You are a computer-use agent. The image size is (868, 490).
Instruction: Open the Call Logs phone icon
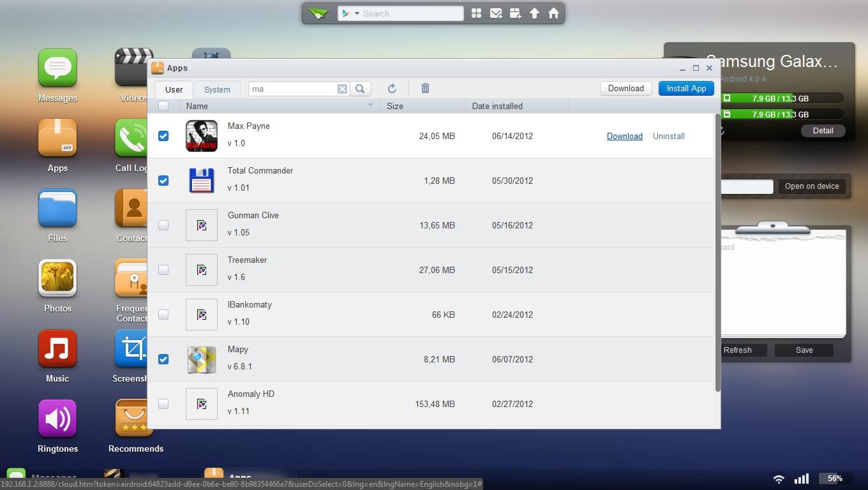click(x=131, y=138)
